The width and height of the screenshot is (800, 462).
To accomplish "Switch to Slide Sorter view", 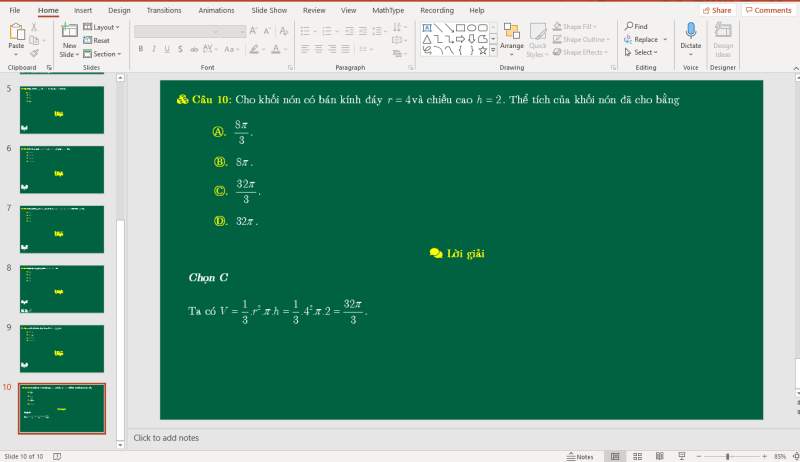I will pos(637,456).
